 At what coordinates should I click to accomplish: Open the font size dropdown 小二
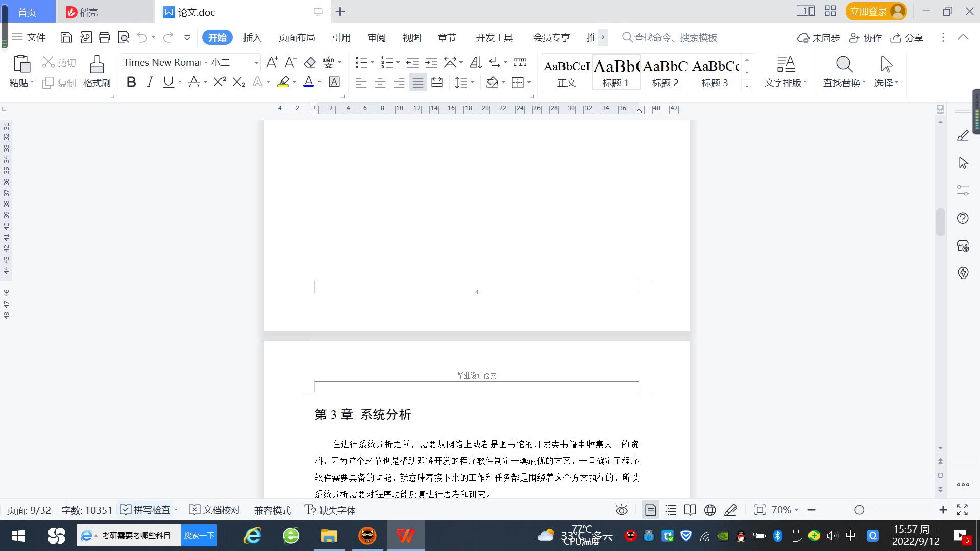(x=256, y=62)
